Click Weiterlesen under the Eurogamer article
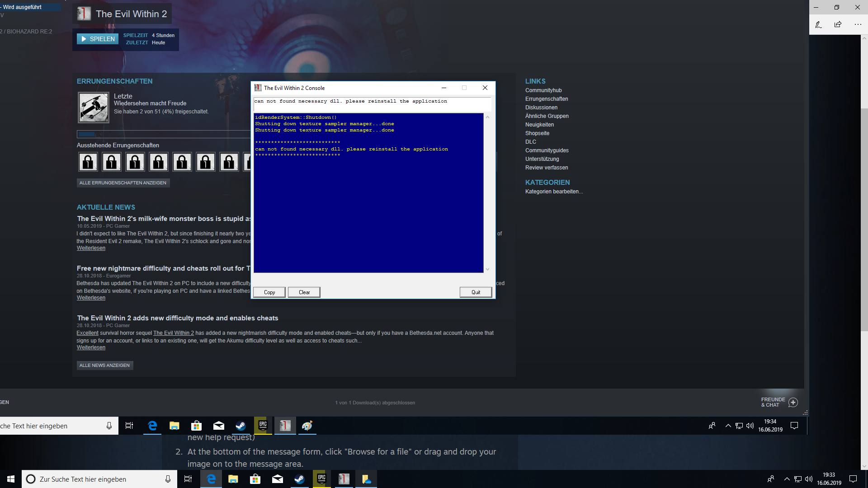 coord(91,298)
